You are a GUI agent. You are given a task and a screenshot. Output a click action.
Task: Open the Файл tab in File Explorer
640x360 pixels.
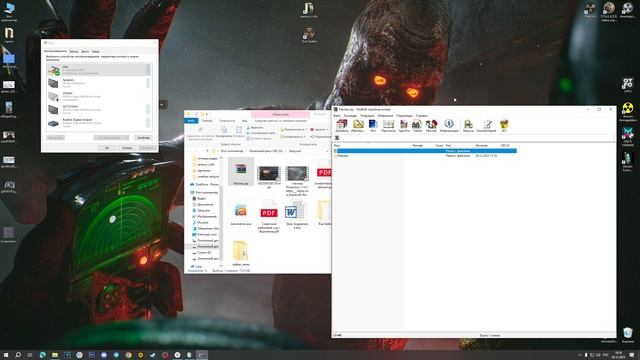click(x=191, y=121)
